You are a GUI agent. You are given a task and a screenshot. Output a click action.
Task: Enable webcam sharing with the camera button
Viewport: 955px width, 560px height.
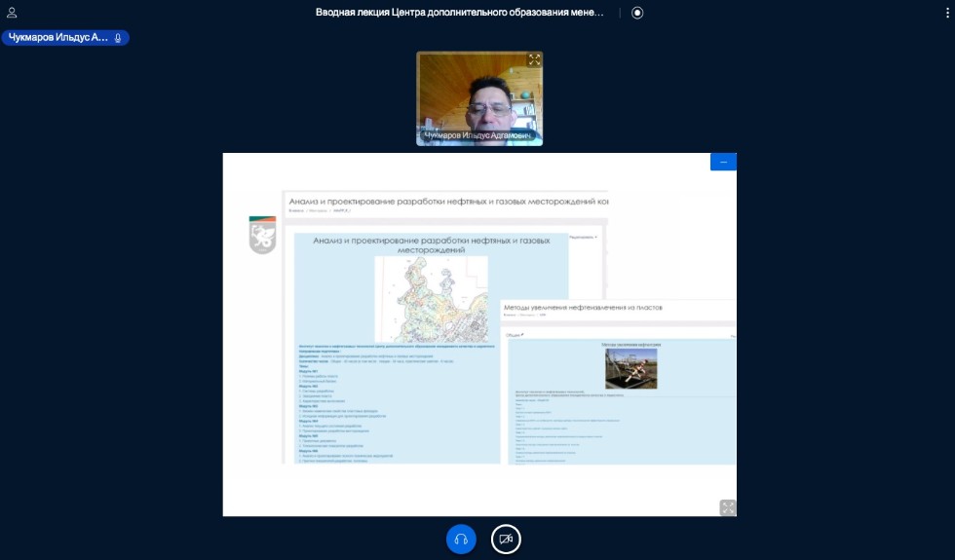point(506,539)
